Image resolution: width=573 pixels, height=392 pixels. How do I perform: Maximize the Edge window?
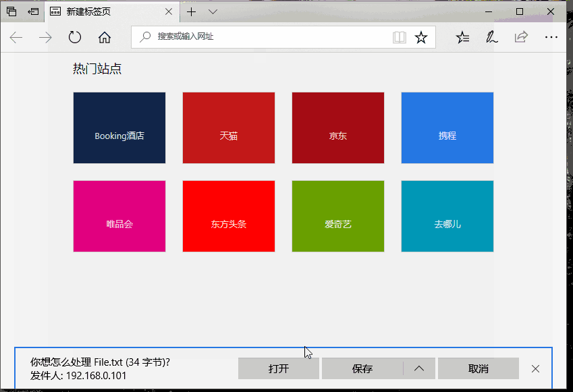[520, 11]
